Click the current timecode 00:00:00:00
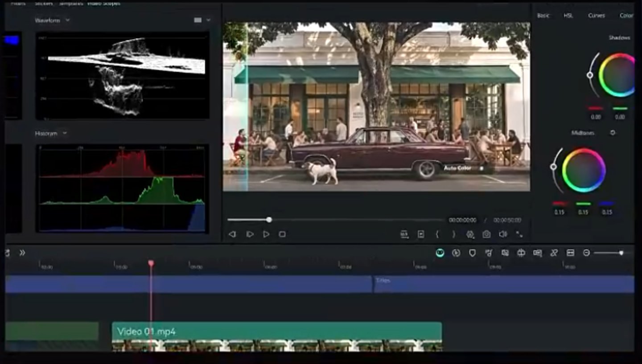Screen dimensions: 642x364 tap(462, 220)
